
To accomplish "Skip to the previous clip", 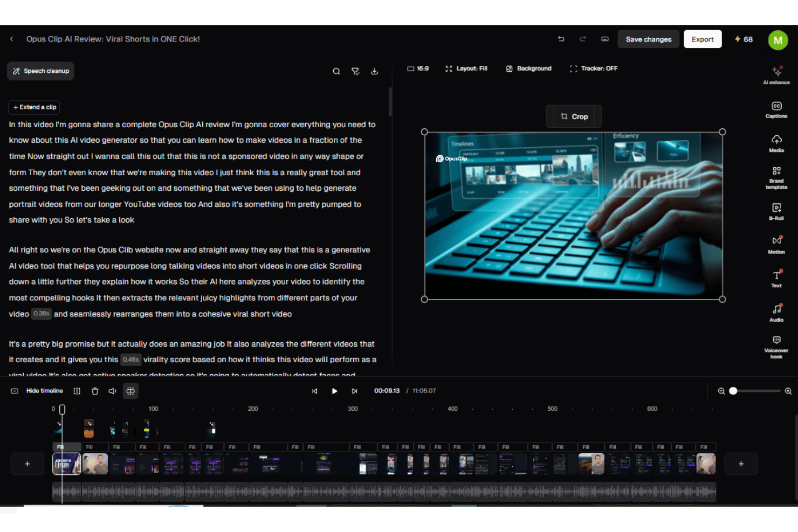I will (314, 391).
